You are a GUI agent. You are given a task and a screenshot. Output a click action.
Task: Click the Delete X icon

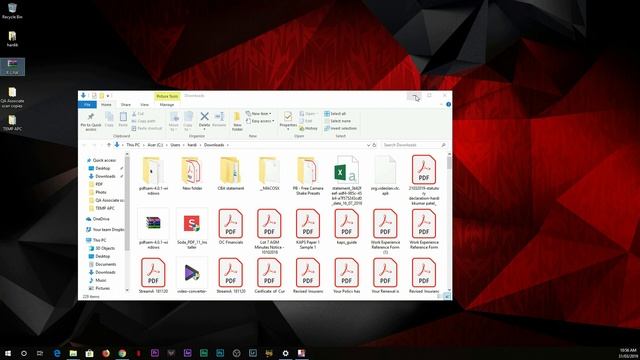204,117
